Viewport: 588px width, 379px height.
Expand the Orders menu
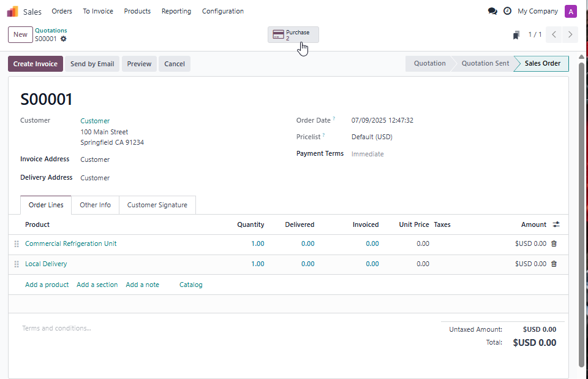point(62,11)
